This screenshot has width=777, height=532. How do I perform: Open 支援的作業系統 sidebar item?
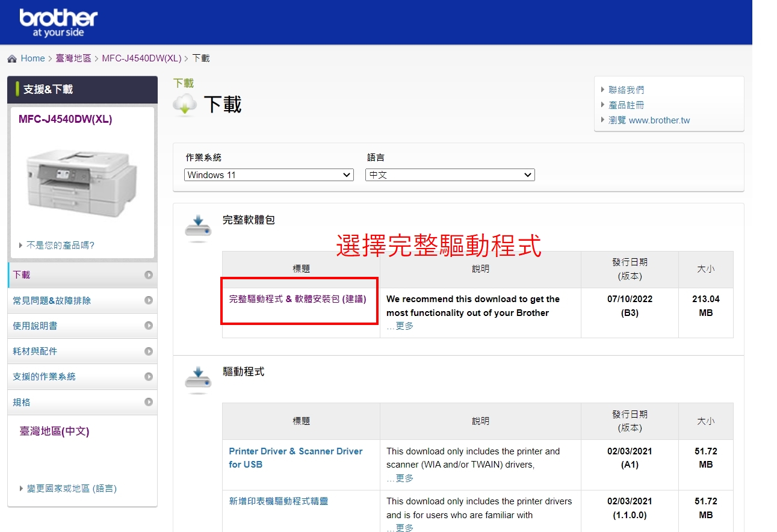[x=82, y=377]
